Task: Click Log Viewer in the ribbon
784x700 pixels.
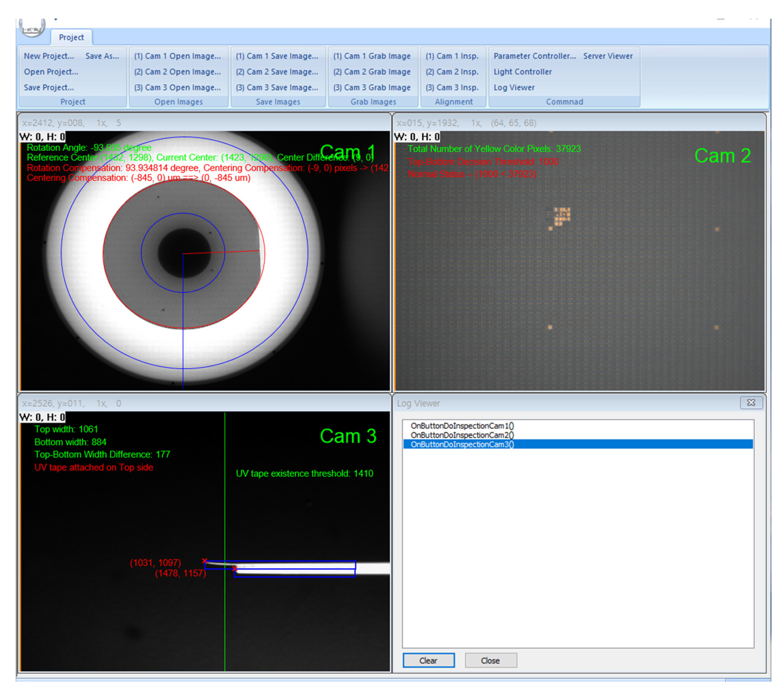Action: point(514,87)
